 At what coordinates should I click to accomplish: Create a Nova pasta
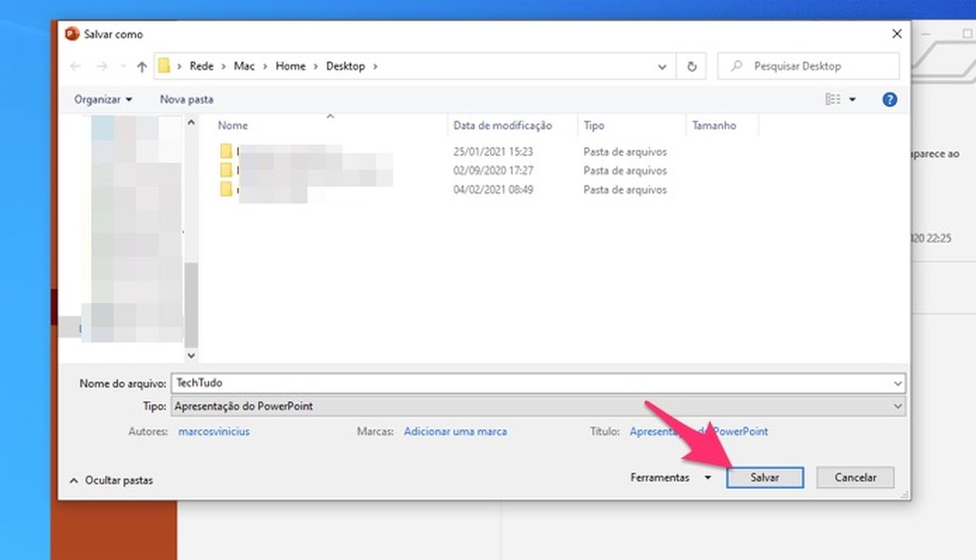(186, 99)
